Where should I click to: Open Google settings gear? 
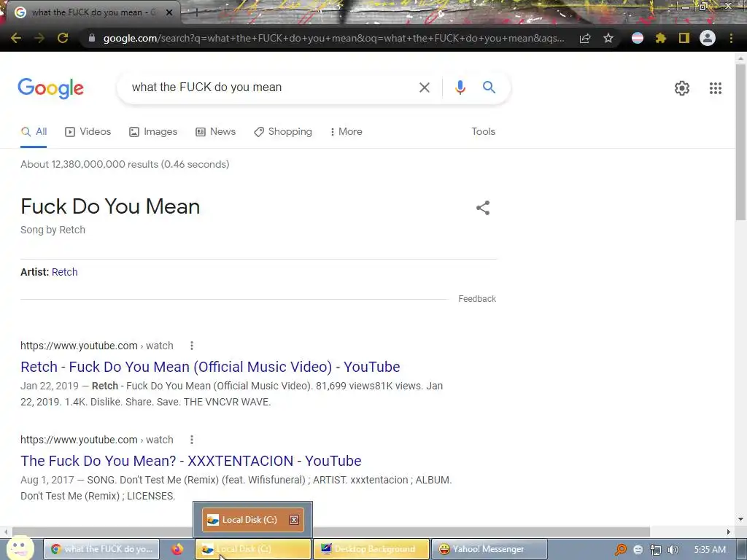point(682,88)
